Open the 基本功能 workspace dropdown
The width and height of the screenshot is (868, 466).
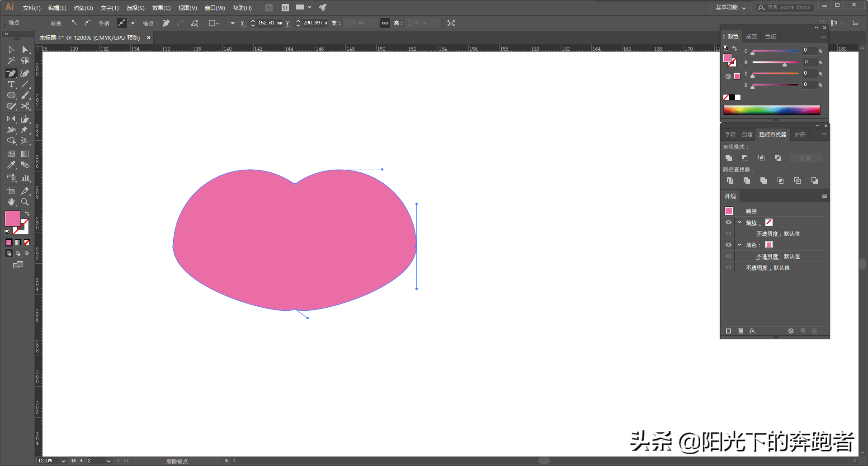coord(731,8)
